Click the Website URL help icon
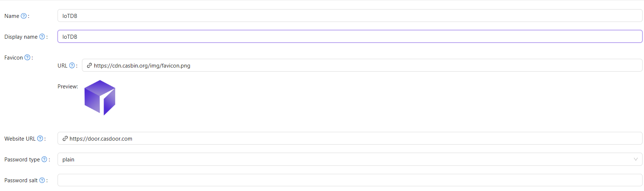Image resolution: width=644 pixels, height=191 pixels. tap(40, 139)
